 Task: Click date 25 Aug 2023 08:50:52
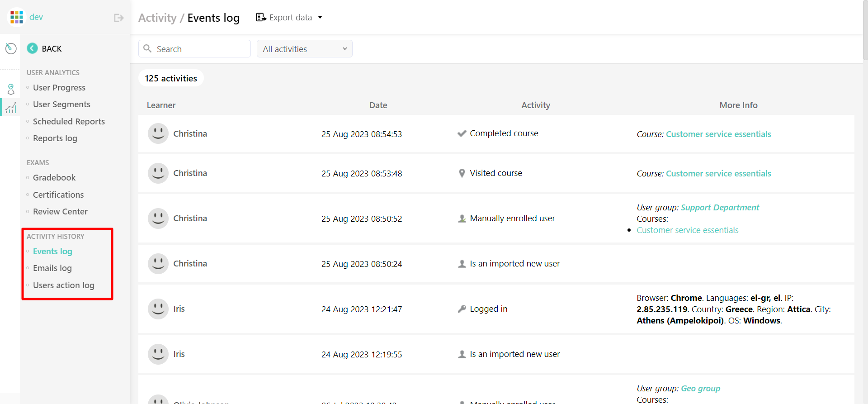coord(362,219)
